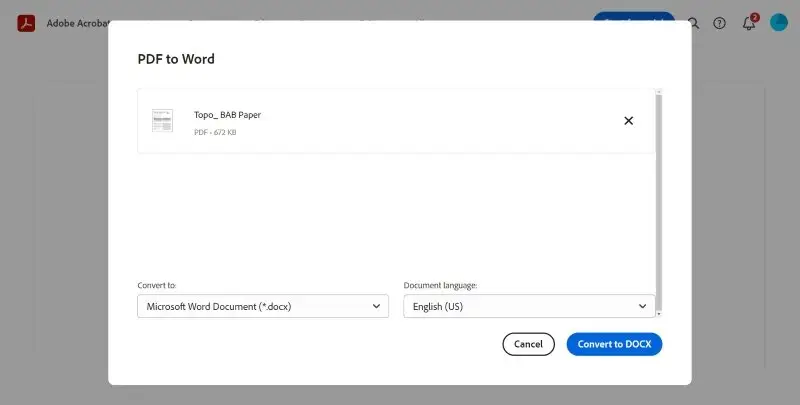Open the Convert to dropdown
The image size is (800, 405).
[263, 306]
